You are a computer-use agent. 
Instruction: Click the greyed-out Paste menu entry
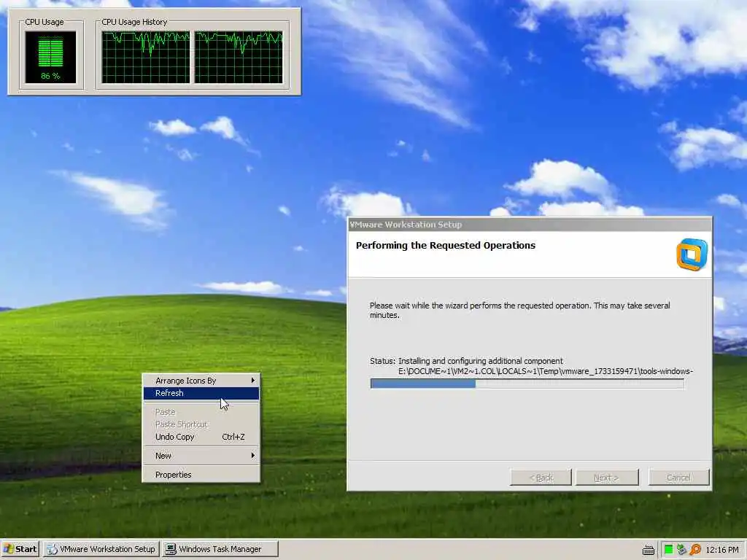click(x=201, y=412)
